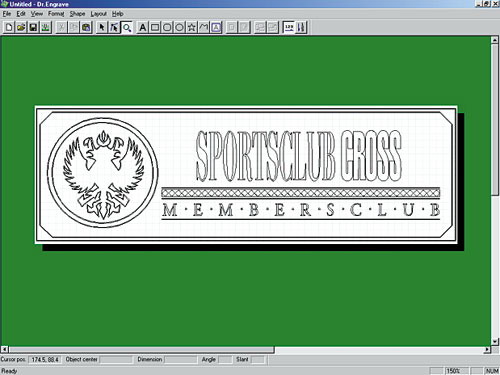
Task: Select the polyline drawing tool
Action: click(204, 27)
